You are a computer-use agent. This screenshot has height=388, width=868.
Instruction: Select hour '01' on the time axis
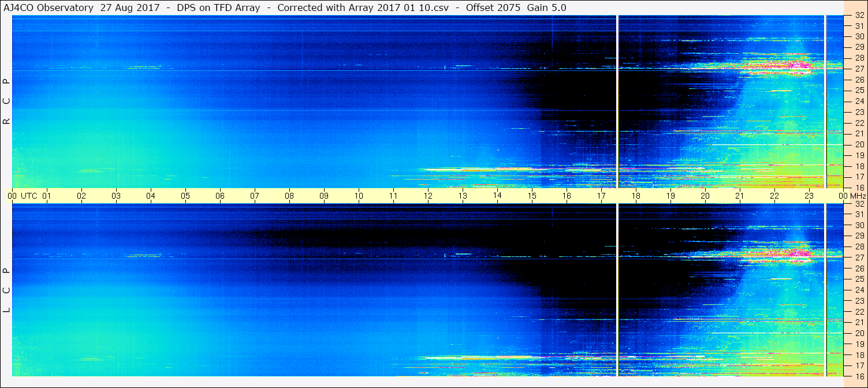(x=47, y=196)
